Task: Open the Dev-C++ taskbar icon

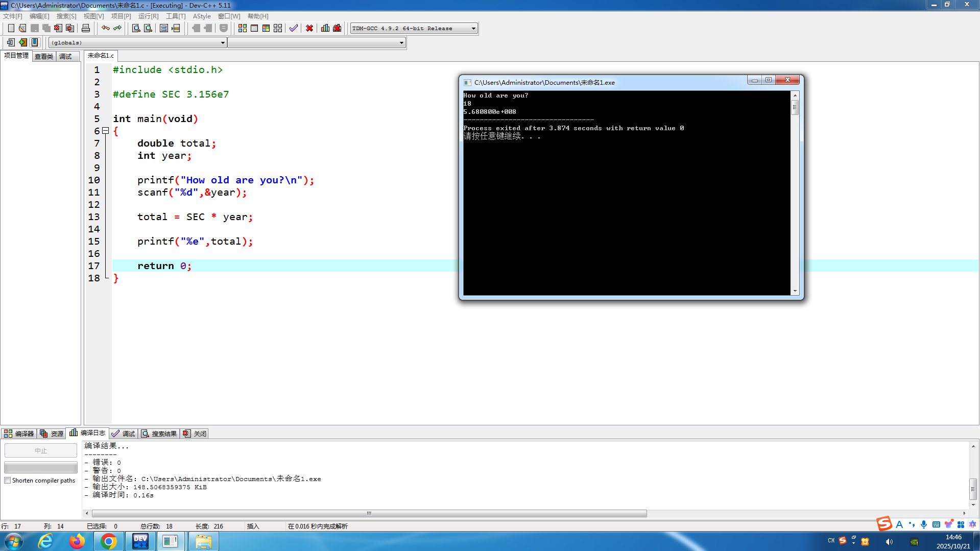Action: click(x=140, y=541)
